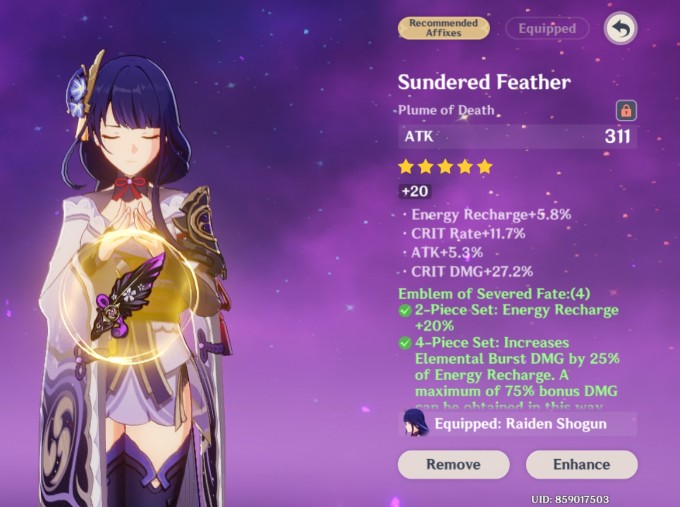680x507 pixels.
Task: Click the ATK 311 main stat bar
Action: tap(518, 137)
